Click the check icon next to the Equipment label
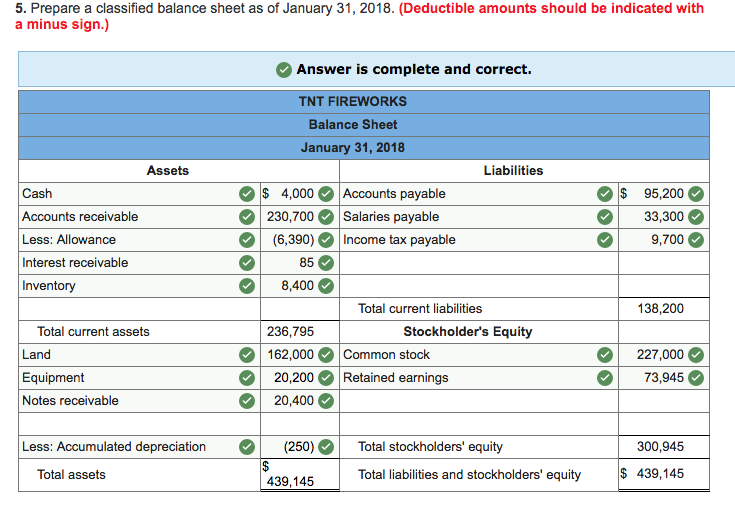The image size is (735, 524). click(247, 378)
